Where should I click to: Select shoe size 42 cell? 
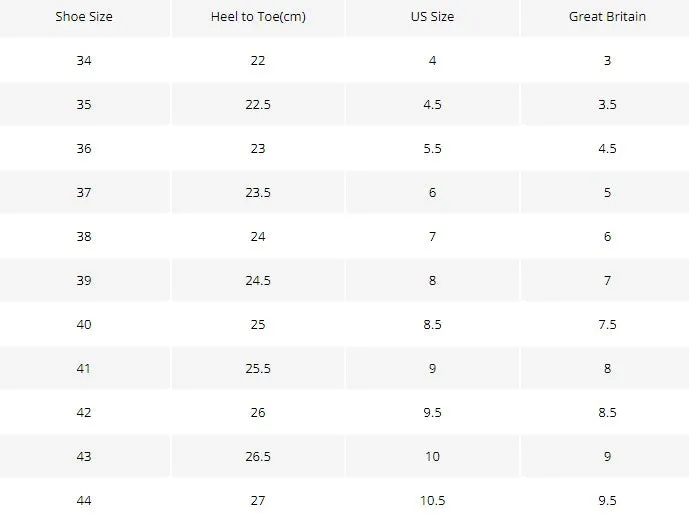click(84, 412)
